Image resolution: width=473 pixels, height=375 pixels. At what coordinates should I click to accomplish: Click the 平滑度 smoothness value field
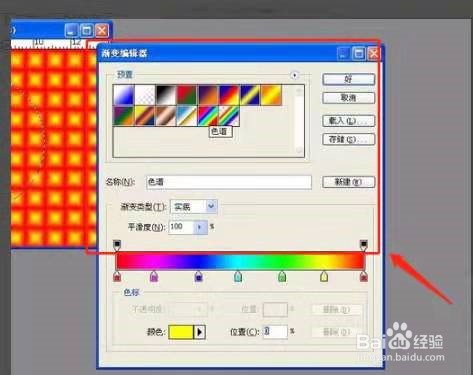coord(181,227)
